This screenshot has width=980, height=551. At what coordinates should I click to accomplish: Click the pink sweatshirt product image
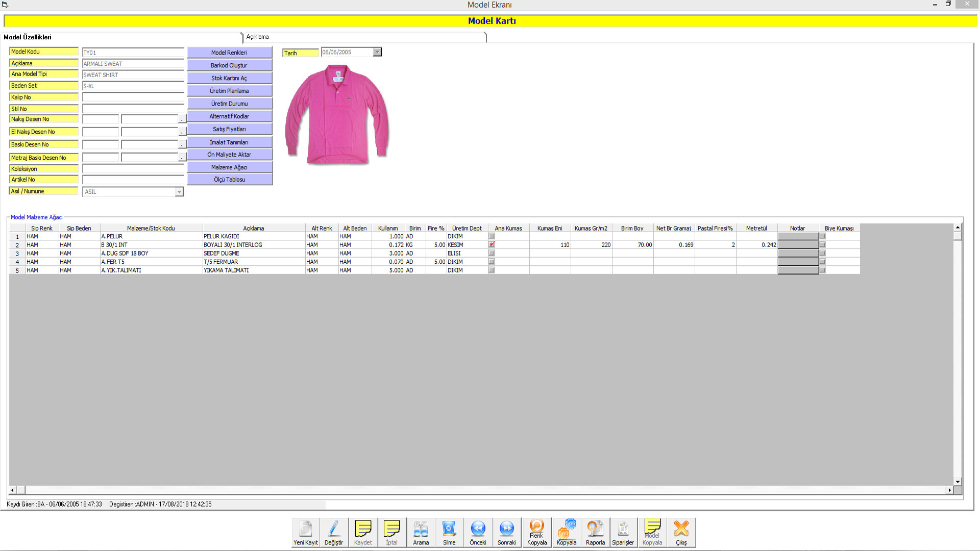(x=337, y=115)
